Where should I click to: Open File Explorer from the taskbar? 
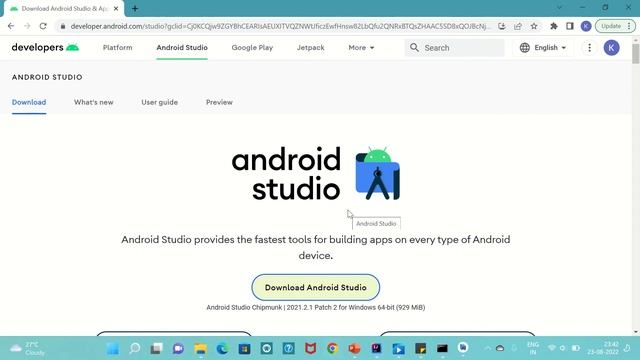(200, 349)
